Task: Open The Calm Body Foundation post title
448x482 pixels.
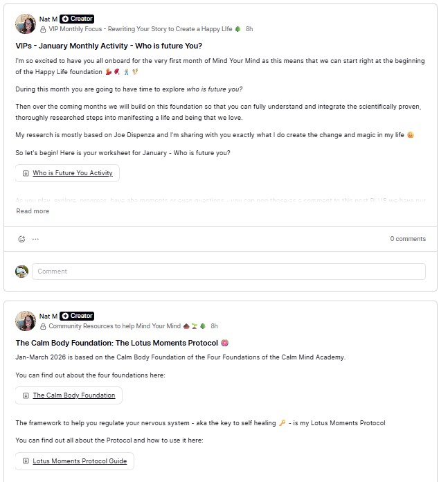Action: coord(117,343)
